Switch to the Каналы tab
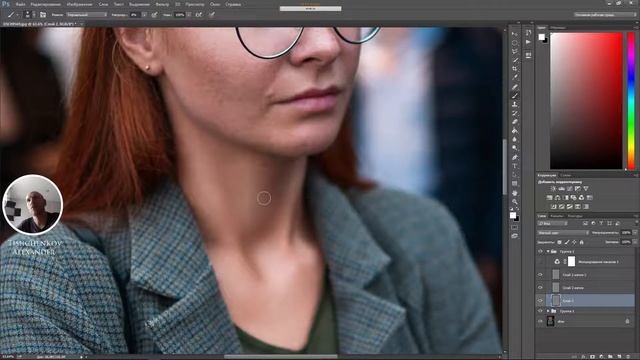The height and width of the screenshot is (360, 640). tap(557, 216)
